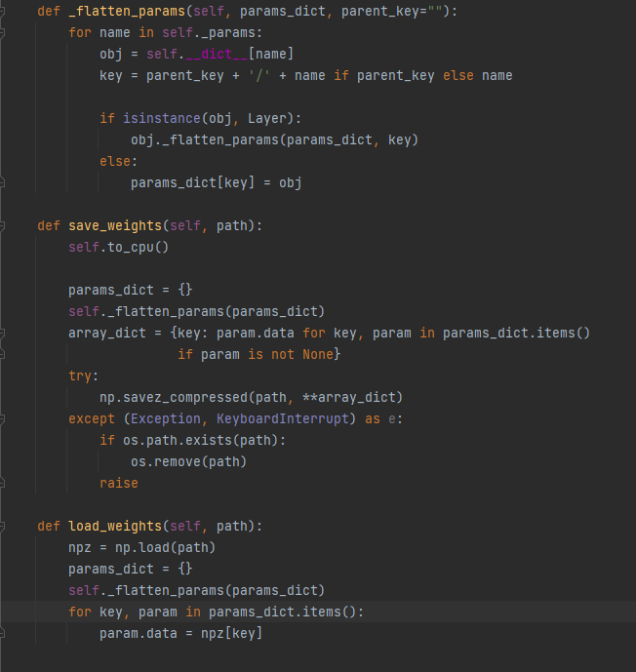Click the 'try:' keyword
Screen dimensions: 636x672
[x=84, y=376]
